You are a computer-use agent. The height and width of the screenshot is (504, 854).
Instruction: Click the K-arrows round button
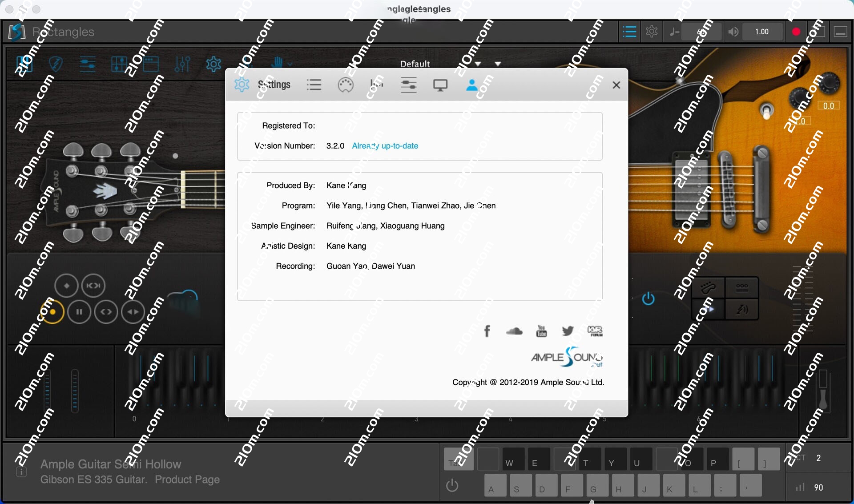click(93, 286)
